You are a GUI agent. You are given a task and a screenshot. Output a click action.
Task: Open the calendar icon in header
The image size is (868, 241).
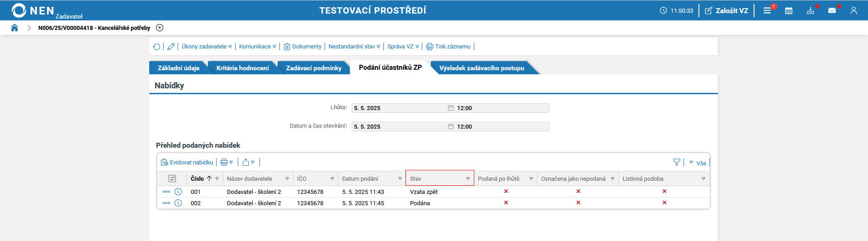point(789,10)
